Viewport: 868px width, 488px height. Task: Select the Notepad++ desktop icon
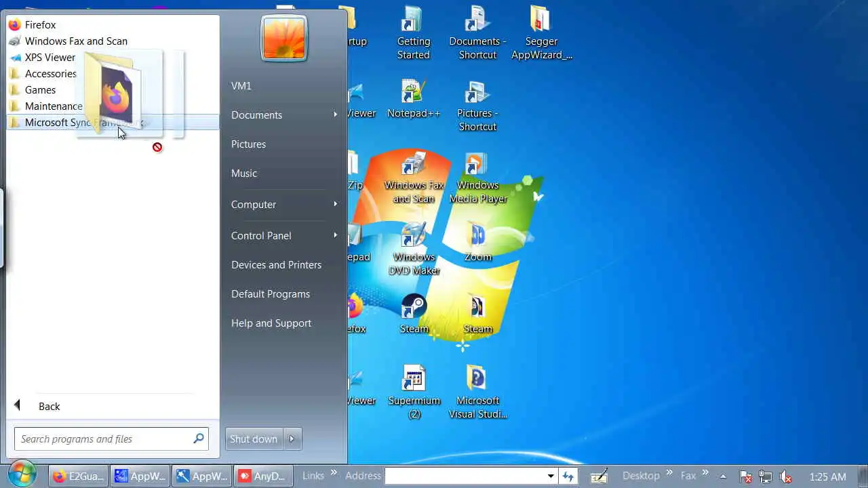pyautogui.click(x=414, y=100)
